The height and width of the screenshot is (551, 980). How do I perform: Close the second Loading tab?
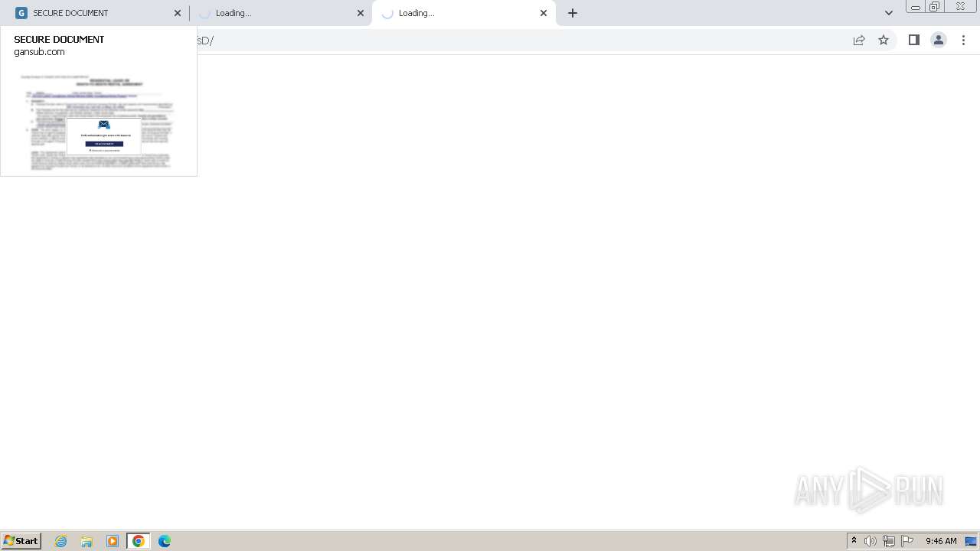click(x=361, y=13)
